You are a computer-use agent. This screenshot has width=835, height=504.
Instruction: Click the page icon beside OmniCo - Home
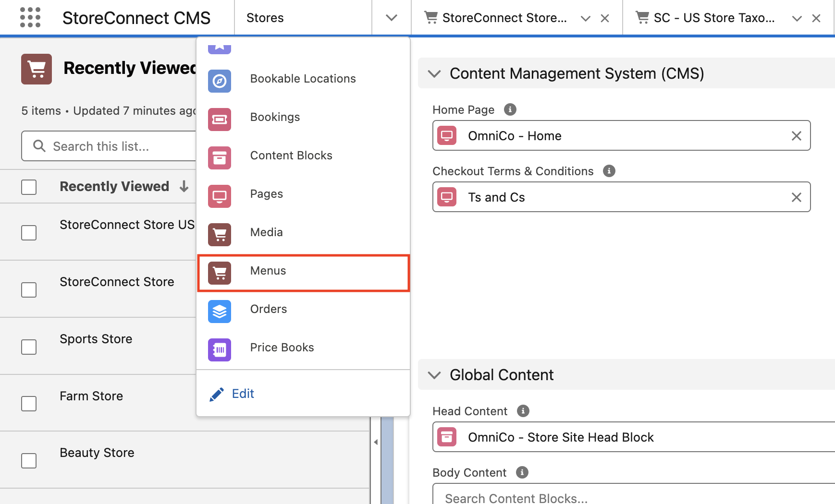click(x=447, y=135)
